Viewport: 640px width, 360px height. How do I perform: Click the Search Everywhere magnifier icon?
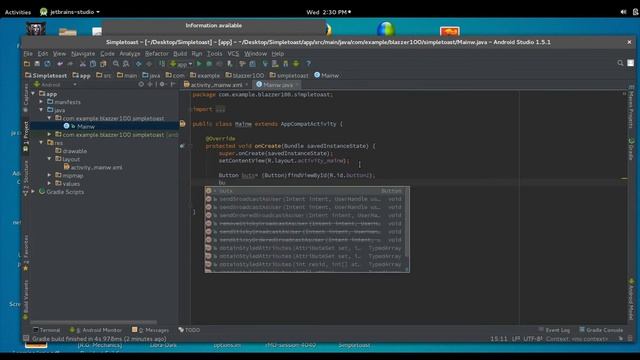point(620,63)
